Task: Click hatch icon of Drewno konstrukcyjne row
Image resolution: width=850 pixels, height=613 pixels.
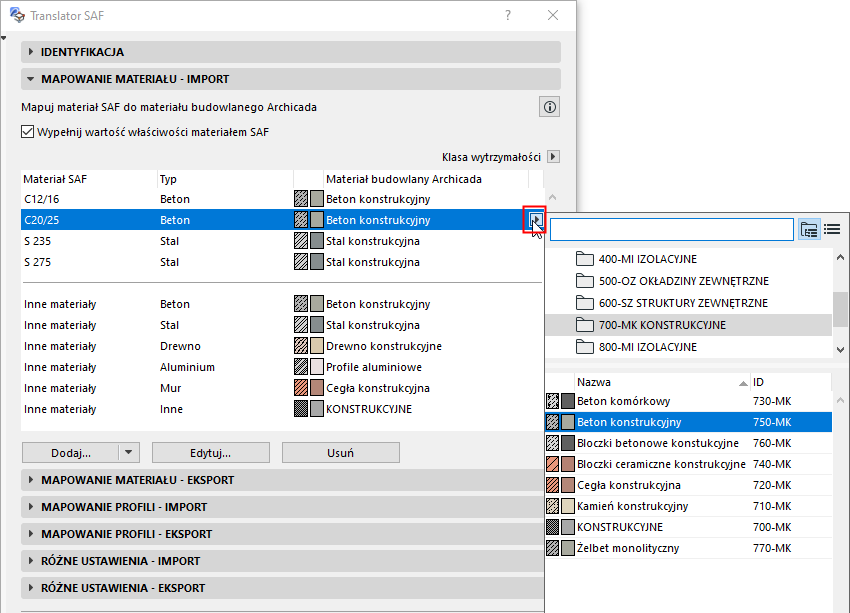Action: click(x=301, y=346)
